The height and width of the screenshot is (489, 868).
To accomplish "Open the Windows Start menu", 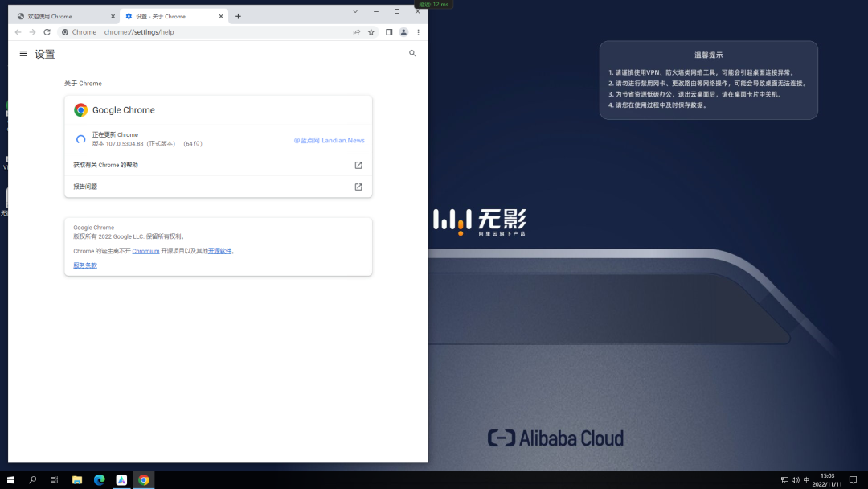I will click(10, 480).
